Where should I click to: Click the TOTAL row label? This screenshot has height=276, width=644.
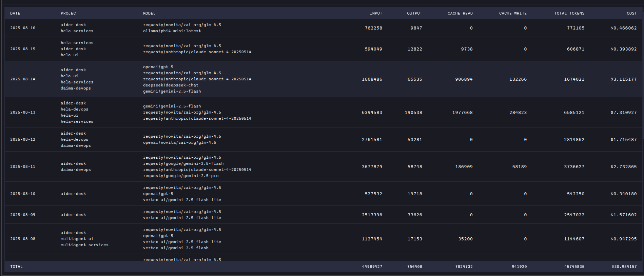click(16, 267)
